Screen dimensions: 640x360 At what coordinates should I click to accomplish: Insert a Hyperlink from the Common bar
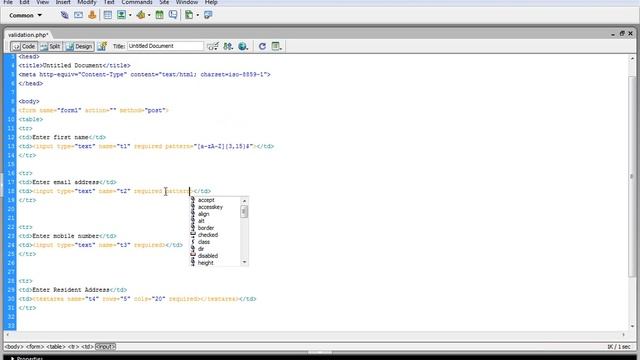64,15
